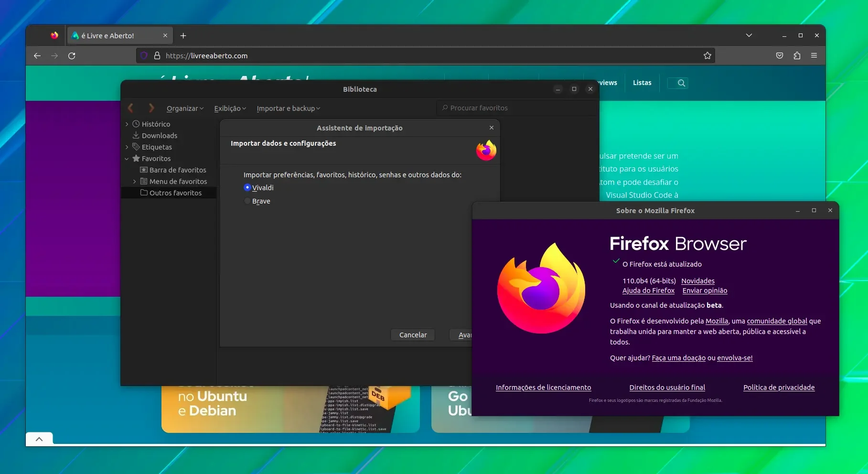Select the Vivaldi radio button

click(x=247, y=187)
